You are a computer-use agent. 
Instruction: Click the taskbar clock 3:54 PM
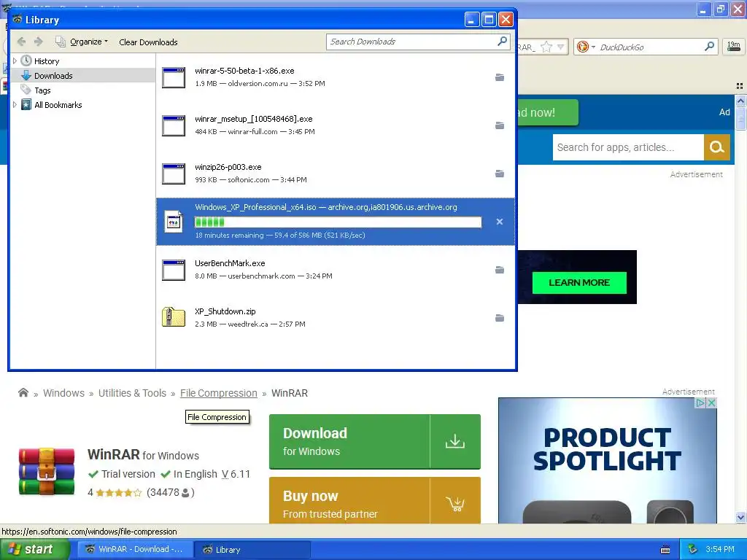(720, 550)
